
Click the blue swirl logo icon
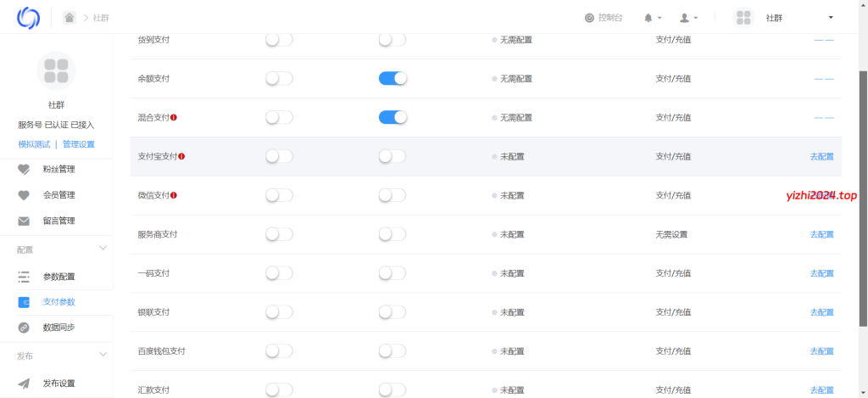coord(29,17)
